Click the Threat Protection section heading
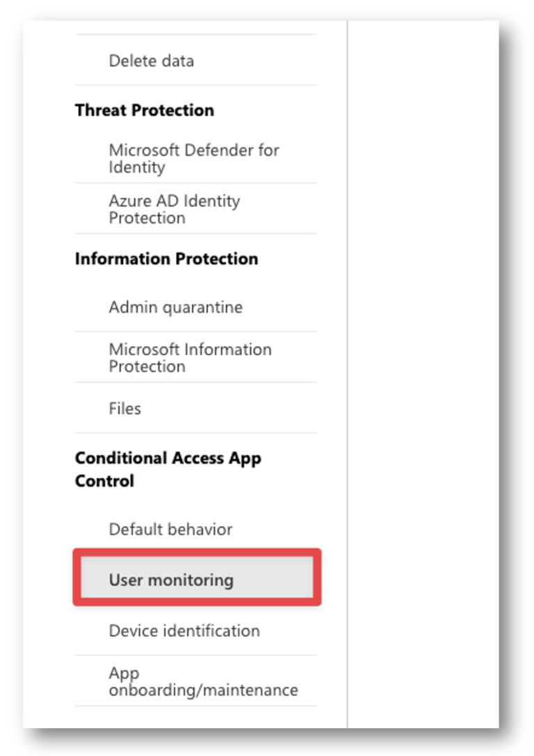This screenshot has width=534, height=756. point(144,110)
